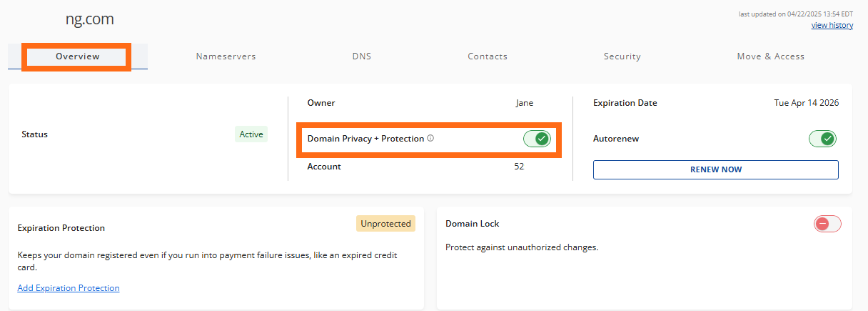This screenshot has width=868, height=311.
Task: Click the Active status badge
Action: click(x=251, y=134)
